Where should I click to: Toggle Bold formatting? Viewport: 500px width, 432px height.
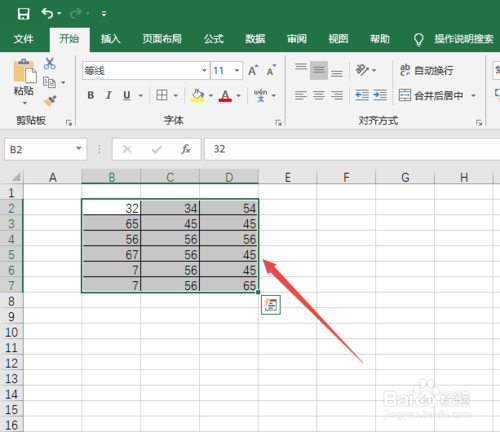[91, 95]
